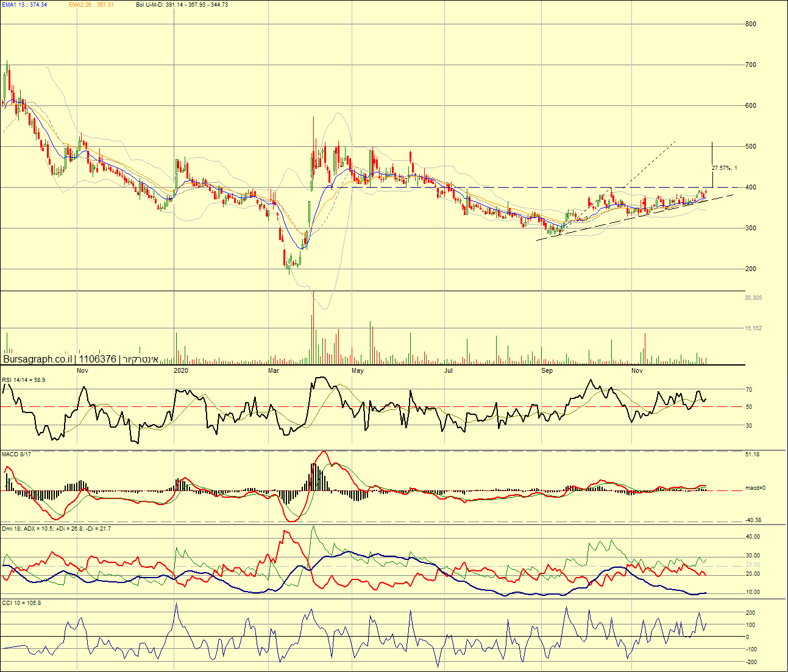
Task: Select the "Bol U-M-D" Bollinger values label
Action: [182, 5]
